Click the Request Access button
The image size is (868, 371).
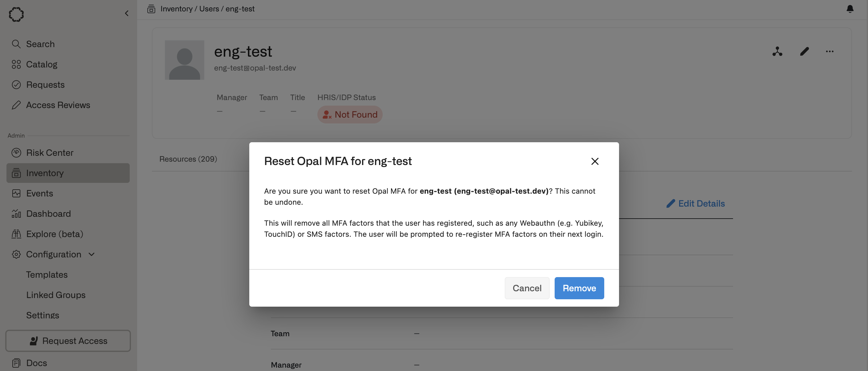tap(68, 341)
